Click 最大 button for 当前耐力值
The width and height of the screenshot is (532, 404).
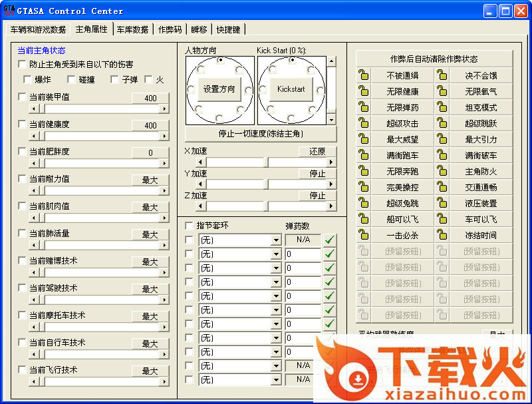(x=150, y=180)
